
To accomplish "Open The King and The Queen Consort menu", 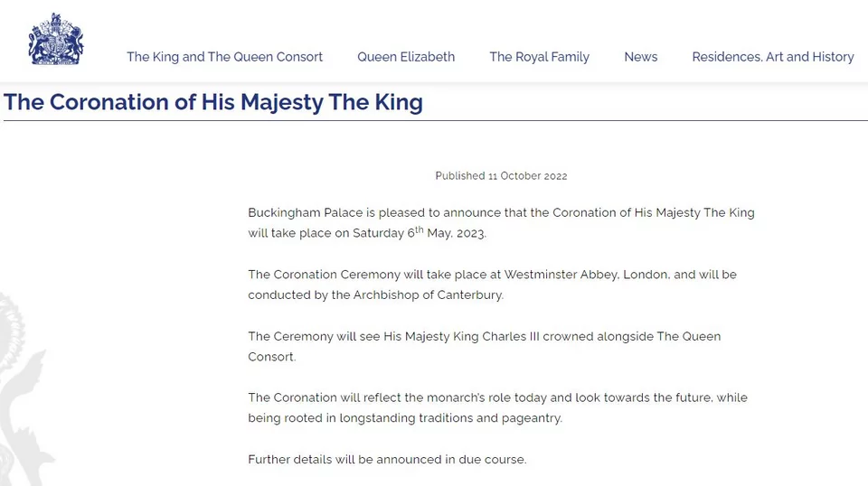I will (224, 57).
